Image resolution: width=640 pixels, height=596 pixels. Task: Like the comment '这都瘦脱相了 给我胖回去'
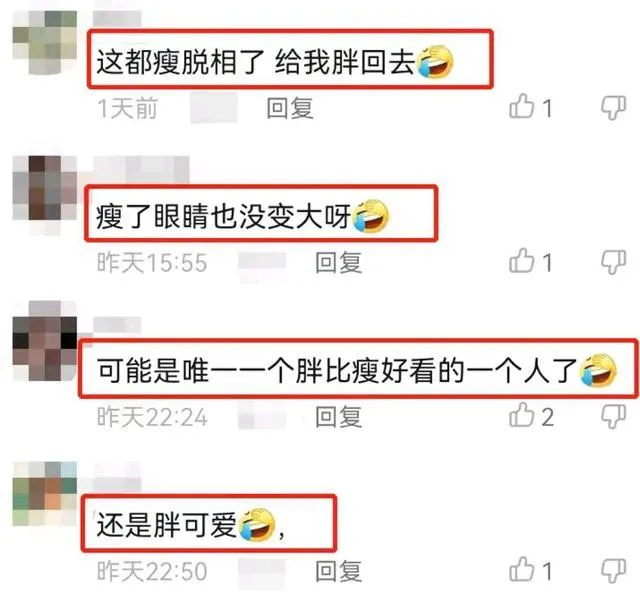522,107
